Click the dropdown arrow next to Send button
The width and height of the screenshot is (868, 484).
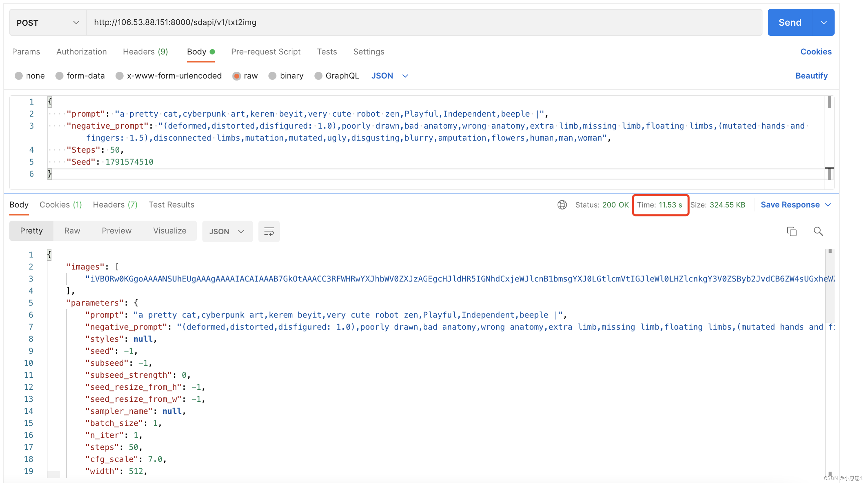[823, 23]
